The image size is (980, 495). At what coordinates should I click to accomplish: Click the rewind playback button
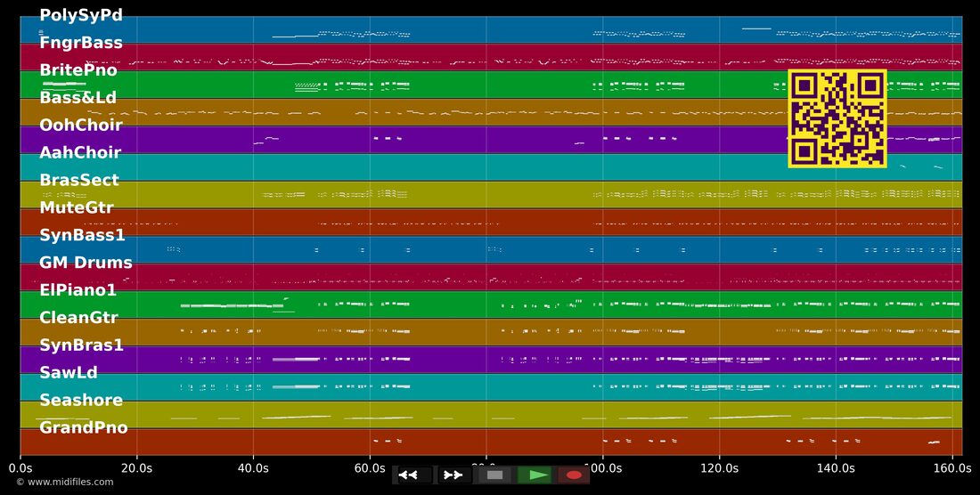(413, 475)
